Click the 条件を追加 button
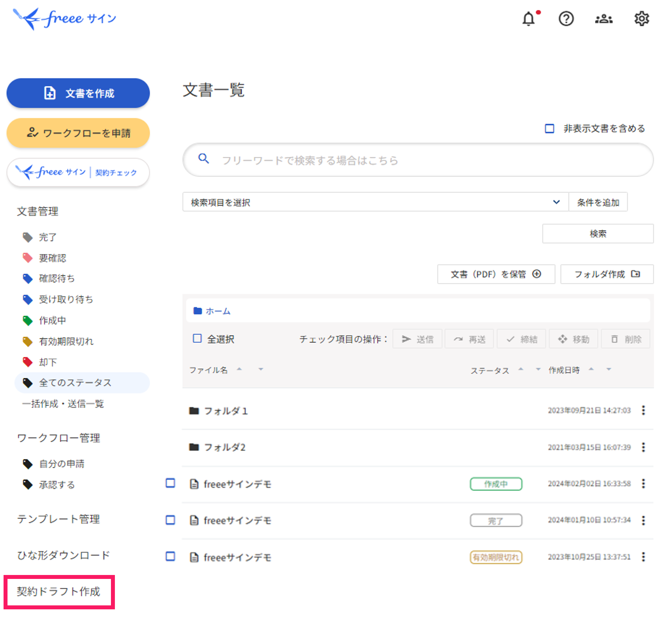 598,202
